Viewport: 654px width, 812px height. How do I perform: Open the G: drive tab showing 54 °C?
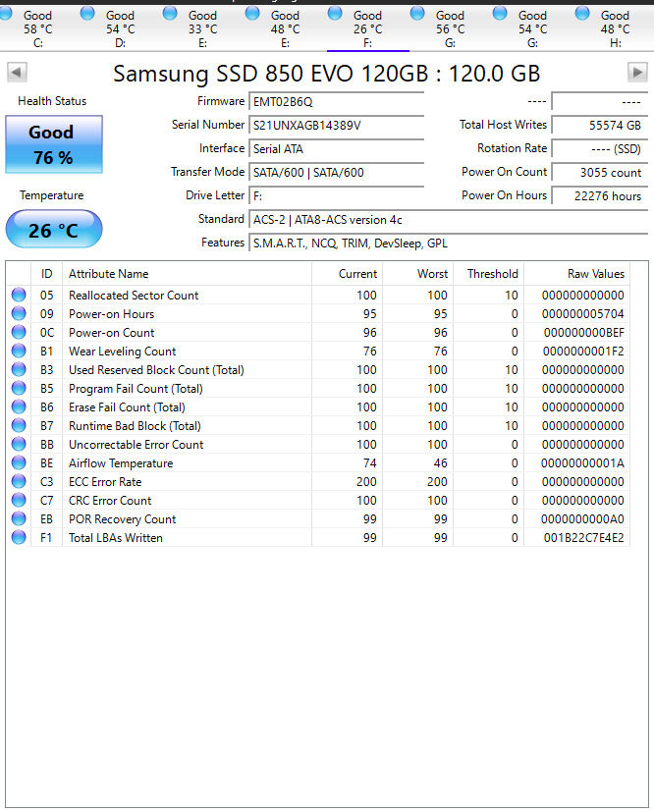tap(532, 29)
